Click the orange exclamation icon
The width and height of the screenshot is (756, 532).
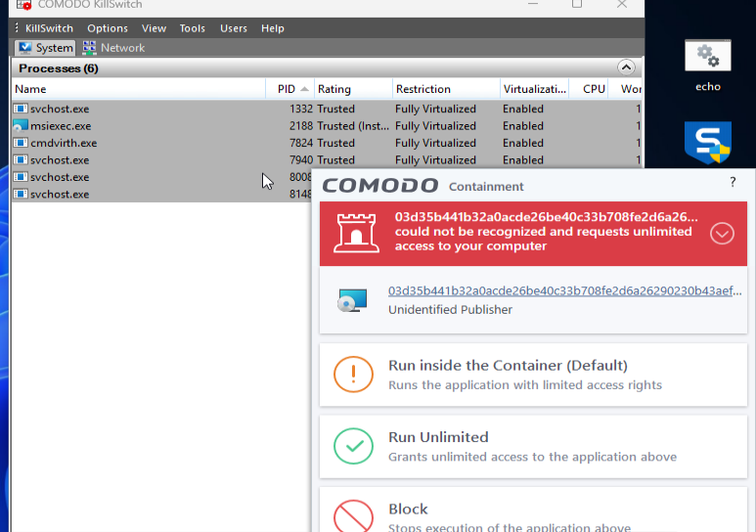(x=353, y=375)
